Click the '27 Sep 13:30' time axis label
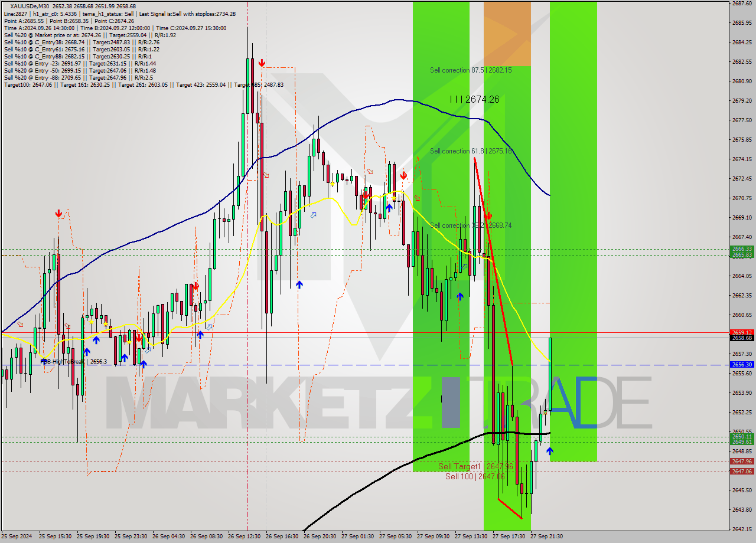Viewport: 756px width, 543px height. 471,537
